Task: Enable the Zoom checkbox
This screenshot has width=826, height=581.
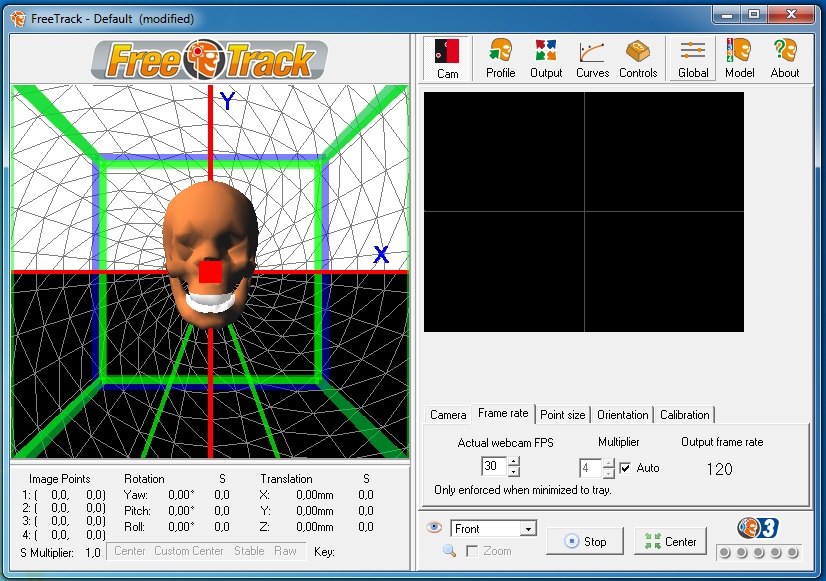Action: (472, 551)
